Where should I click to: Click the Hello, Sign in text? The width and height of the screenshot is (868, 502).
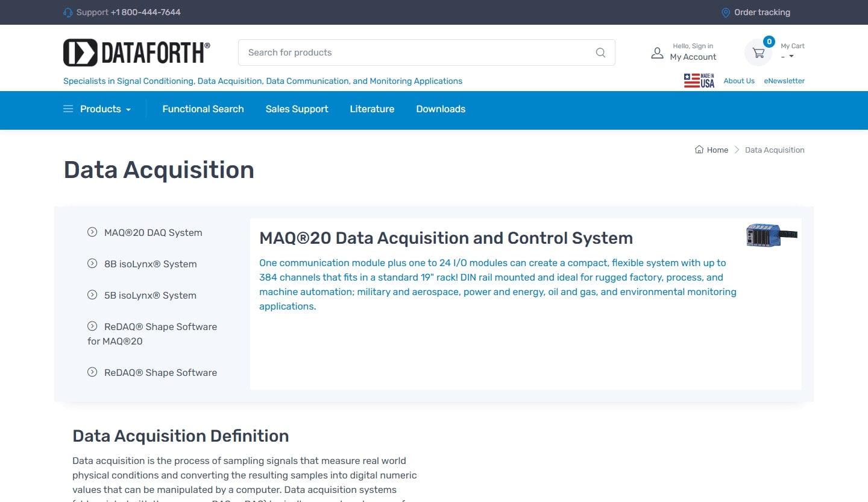(x=693, y=46)
